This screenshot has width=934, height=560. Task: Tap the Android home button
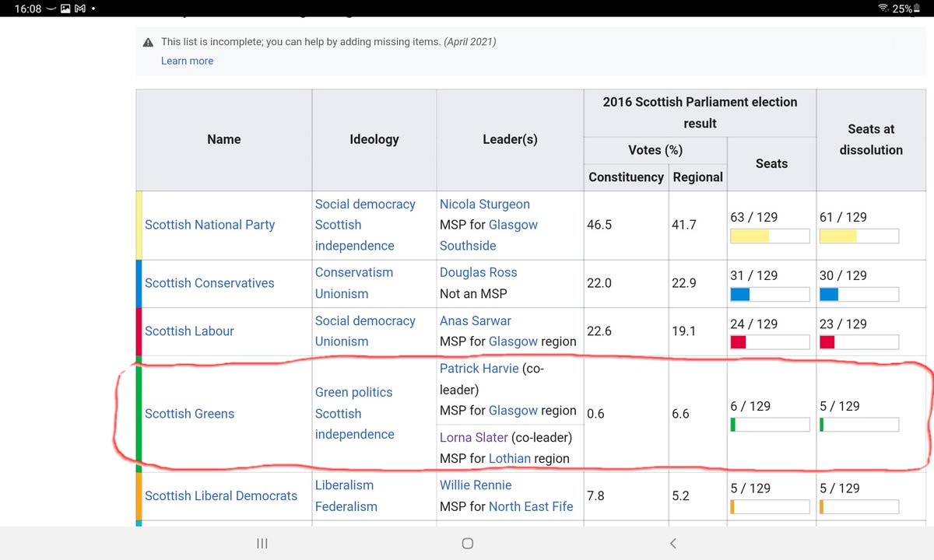(467, 544)
